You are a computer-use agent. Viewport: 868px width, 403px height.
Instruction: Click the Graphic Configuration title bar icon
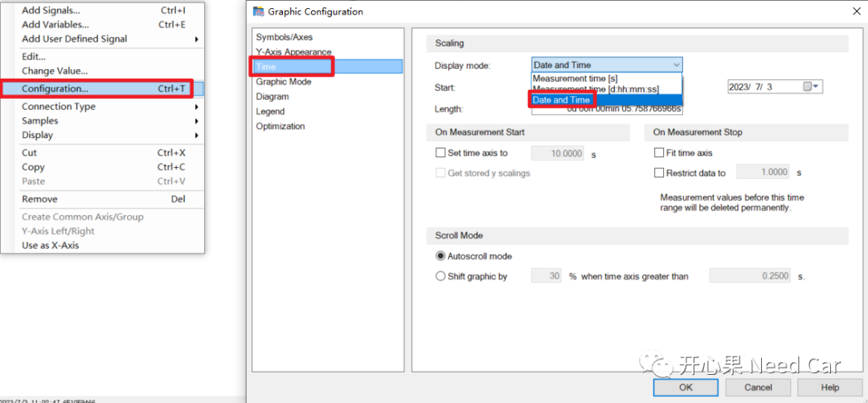tap(258, 11)
